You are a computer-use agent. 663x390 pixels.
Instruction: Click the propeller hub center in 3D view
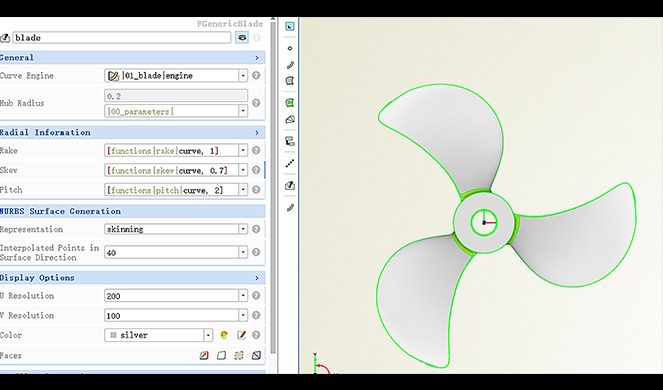point(484,222)
